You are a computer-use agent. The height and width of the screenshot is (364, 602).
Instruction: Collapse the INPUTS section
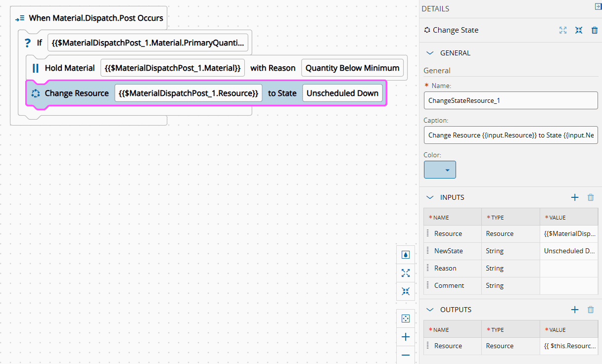pos(430,197)
